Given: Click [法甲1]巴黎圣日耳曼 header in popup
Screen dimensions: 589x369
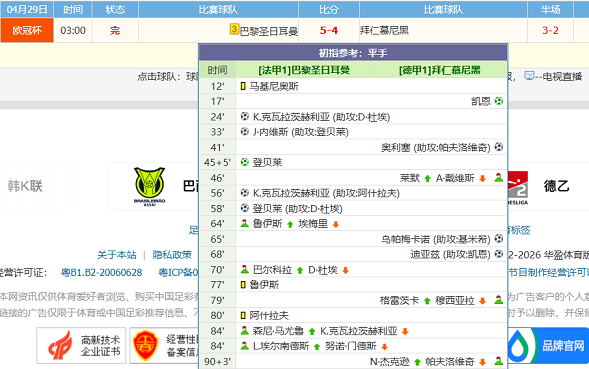Looking at the screenshot, I should [304, 70].
